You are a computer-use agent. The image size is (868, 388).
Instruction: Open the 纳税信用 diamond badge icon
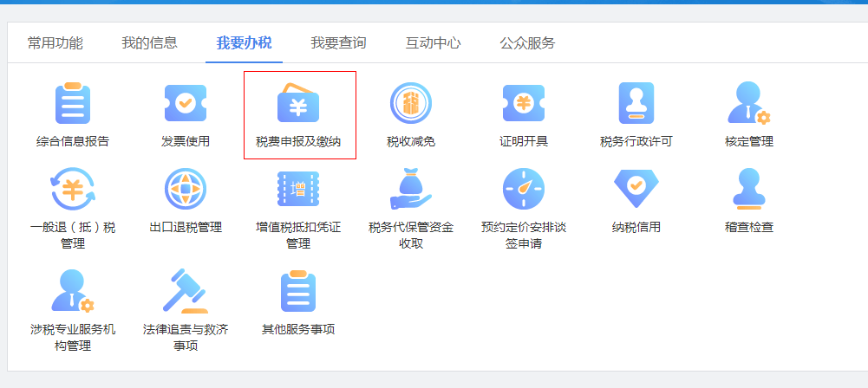(x=636, y=189)
